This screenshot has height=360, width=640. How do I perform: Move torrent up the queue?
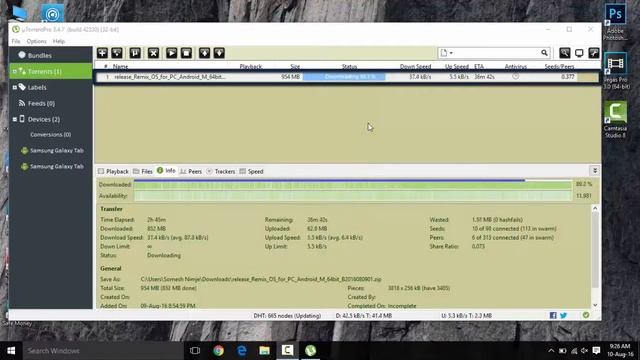point(204,53)
